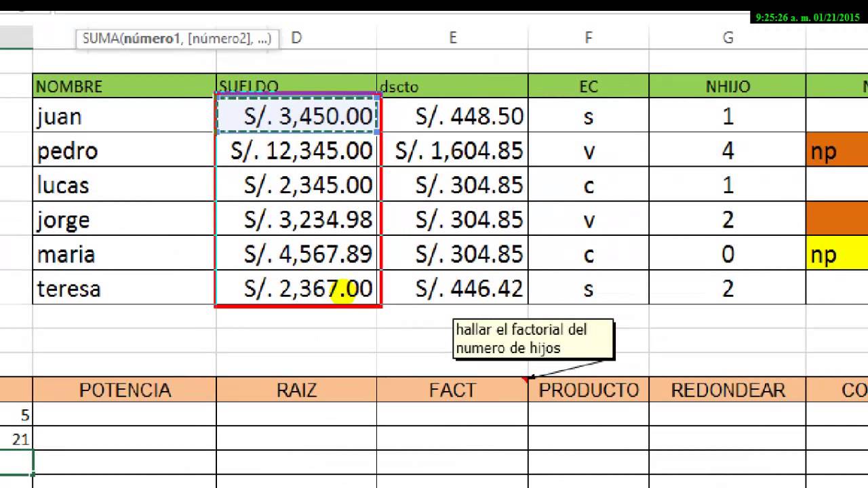This screenshot has width=868, height=488.
Task: Click the empty cell under RAIZ
Action: tap(297, 414)
